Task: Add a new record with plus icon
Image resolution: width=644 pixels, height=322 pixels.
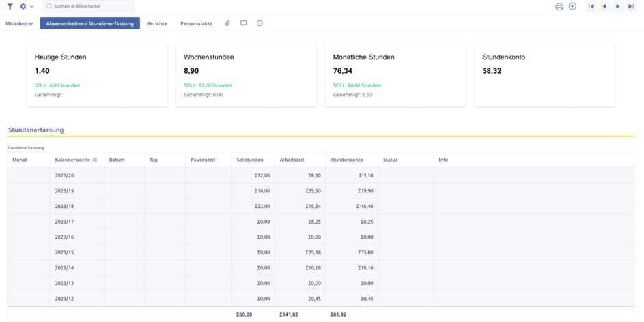Action: click(x=573, y=6)
